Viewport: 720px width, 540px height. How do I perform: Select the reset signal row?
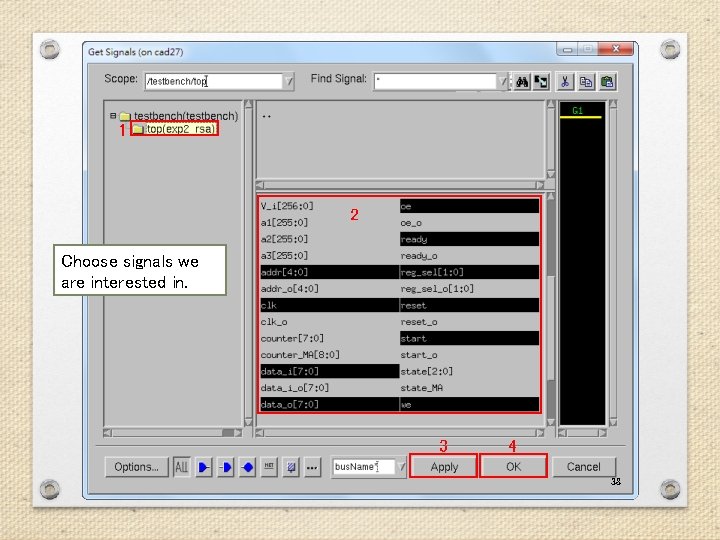click(469, 305)
